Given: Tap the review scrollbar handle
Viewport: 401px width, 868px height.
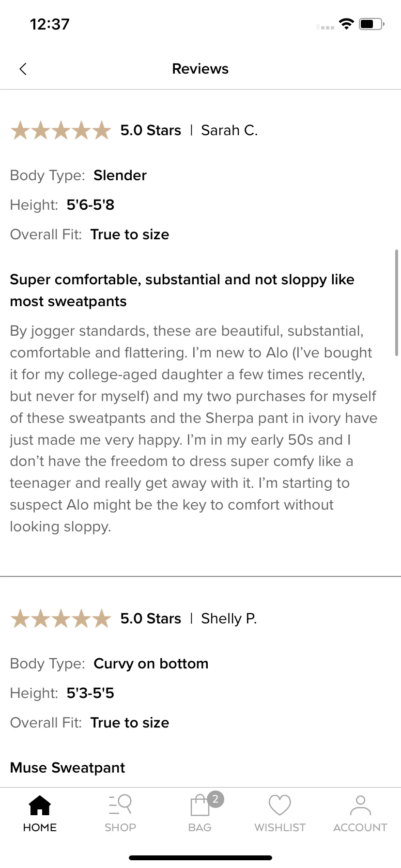Looking at the screenshot, I should [x=397, y=303].
